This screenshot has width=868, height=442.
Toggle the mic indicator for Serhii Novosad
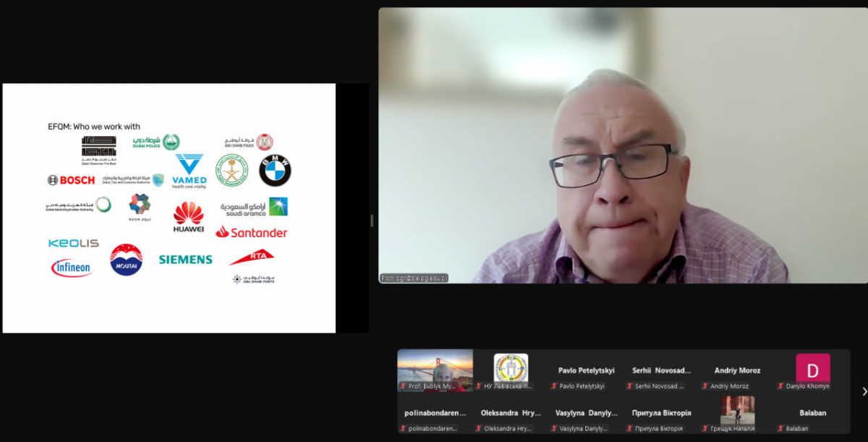pyautogui.click(x=629, y=386)
